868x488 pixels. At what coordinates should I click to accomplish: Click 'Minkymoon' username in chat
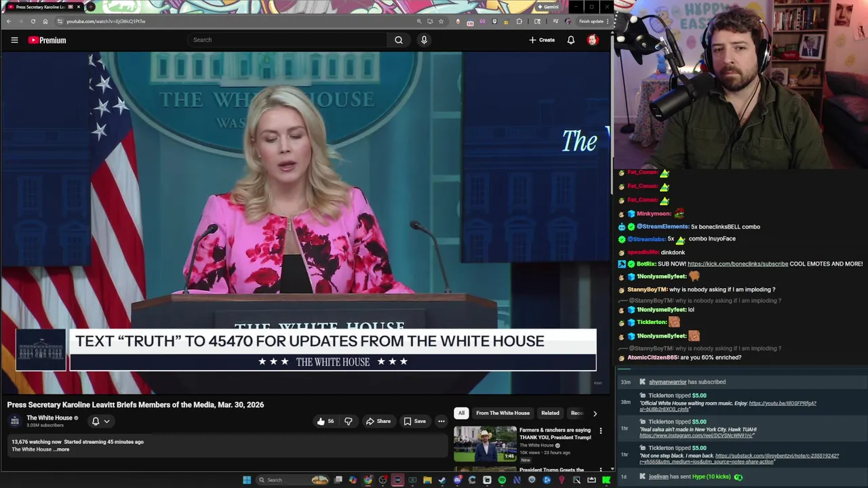point(654,213)
